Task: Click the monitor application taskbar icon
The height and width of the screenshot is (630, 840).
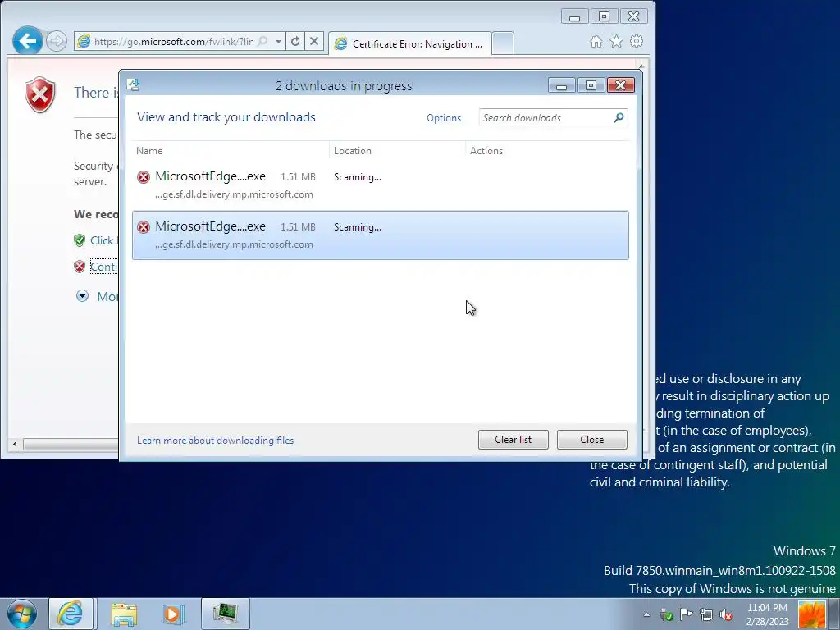Action: tap(225, 614)
